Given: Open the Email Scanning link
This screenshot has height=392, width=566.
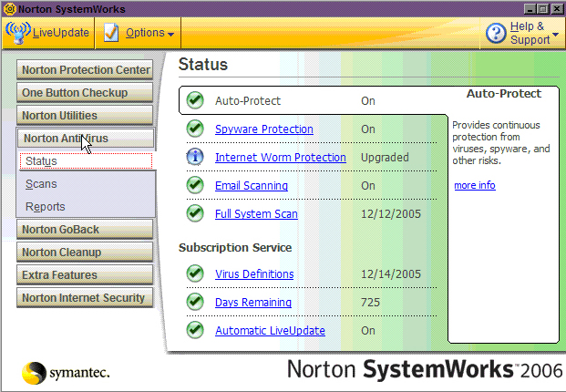Looking at the screenshot, I should click(x=252, y=186).
